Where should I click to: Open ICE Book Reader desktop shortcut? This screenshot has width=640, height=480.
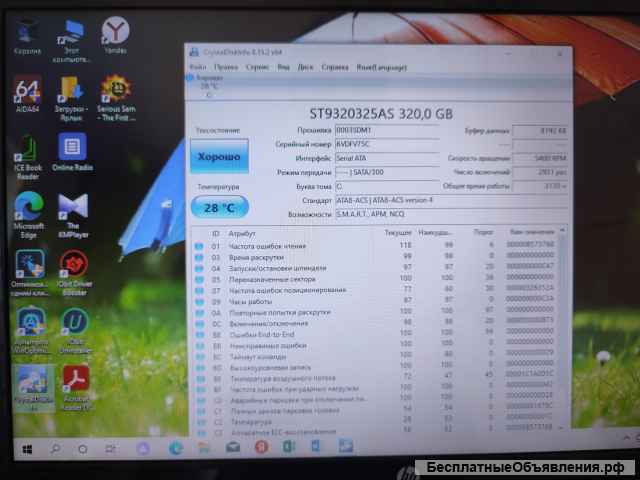pyautogui.click(x=27, y=158)
